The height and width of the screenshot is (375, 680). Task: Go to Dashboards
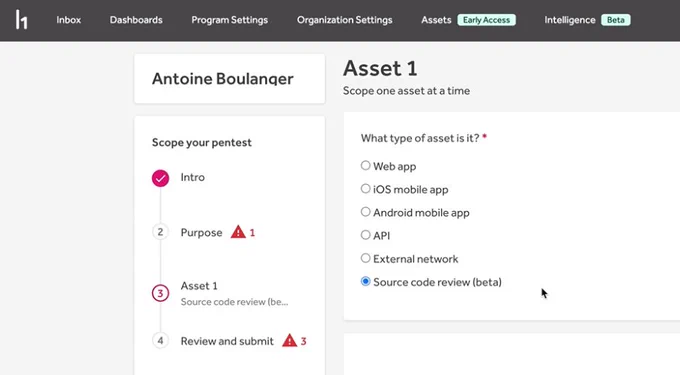[136, 20]
